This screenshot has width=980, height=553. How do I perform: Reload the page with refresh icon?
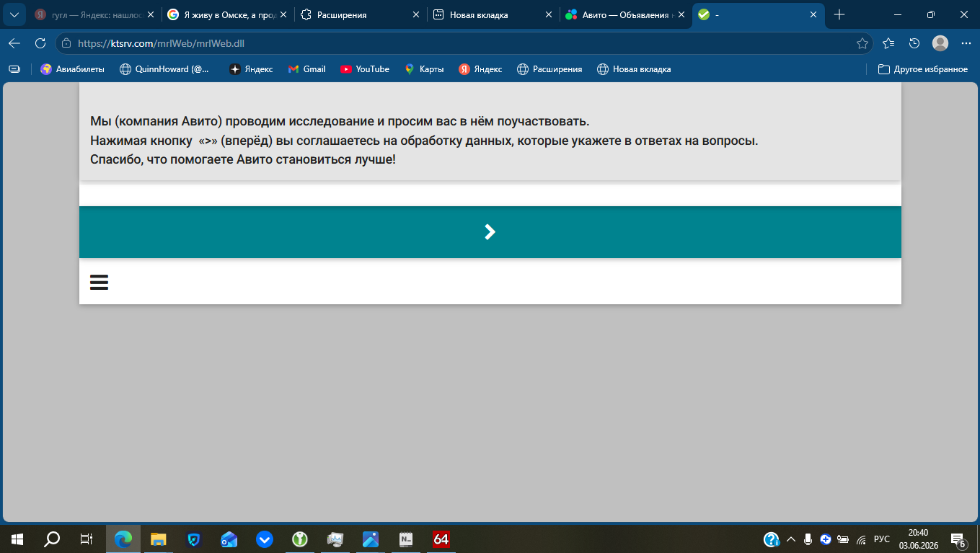(x=40, y=43)
